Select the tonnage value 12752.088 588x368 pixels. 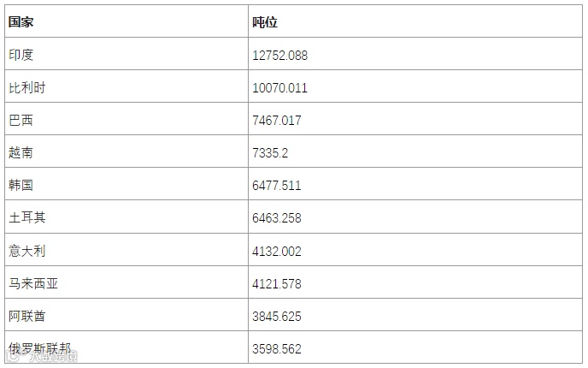point(279,55)
